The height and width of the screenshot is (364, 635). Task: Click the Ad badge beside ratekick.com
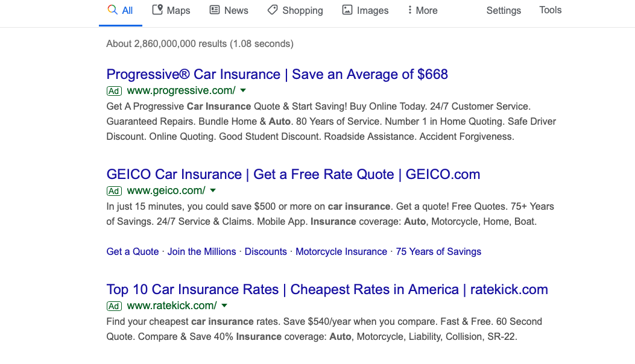coord(114,306)
